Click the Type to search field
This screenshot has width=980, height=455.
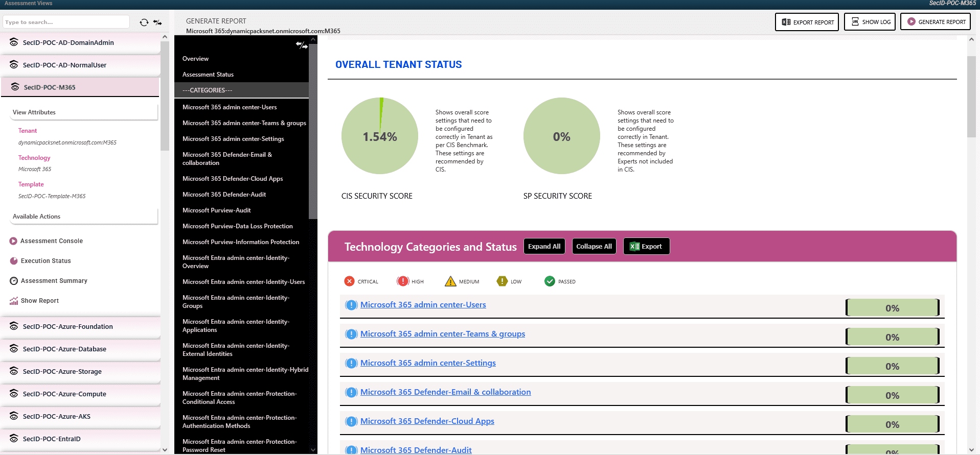[66, 22]
